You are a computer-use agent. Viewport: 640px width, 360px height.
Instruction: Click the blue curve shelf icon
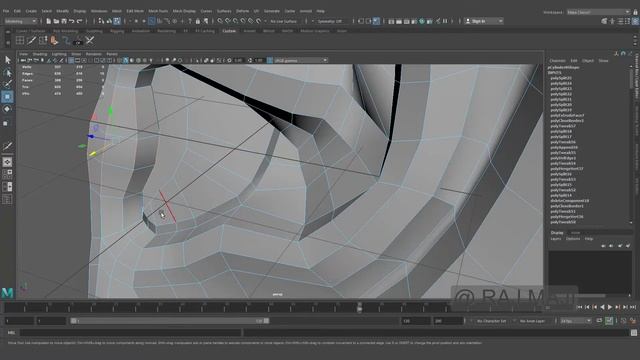(x=66, y=40)
